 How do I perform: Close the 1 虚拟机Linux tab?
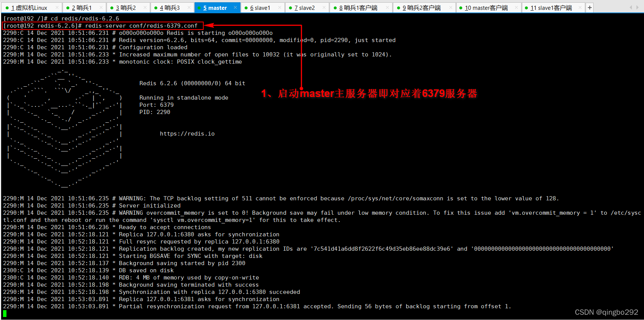57,8
